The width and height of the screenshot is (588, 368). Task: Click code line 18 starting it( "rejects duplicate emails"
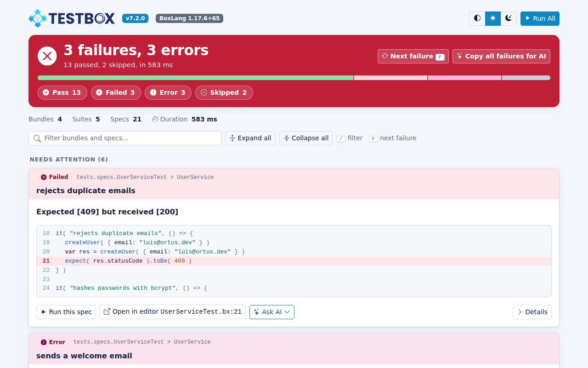pos(294,233)
